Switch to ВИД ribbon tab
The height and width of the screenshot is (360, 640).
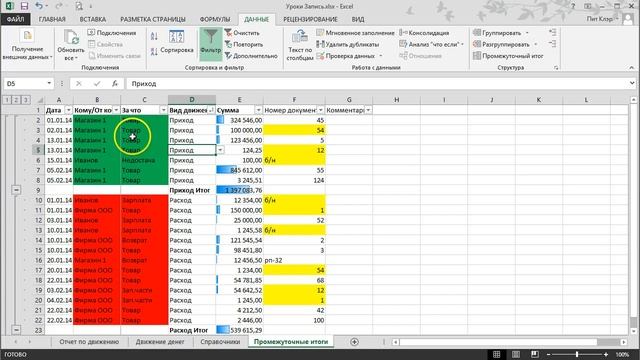point(358,19)
